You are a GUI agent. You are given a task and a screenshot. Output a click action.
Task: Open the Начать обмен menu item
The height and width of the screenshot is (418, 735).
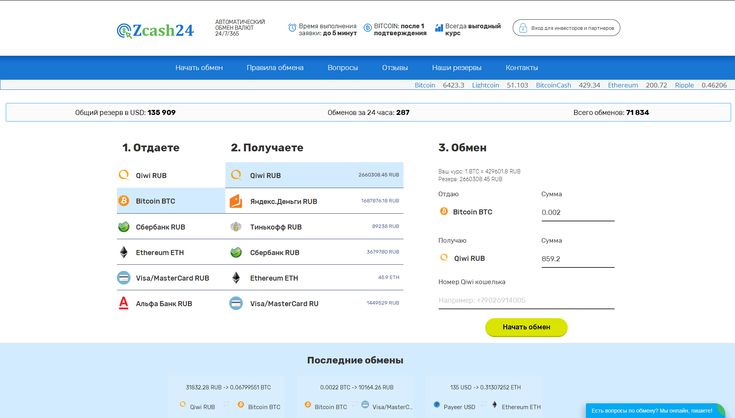pyautogui.click(x=199, y=68)
